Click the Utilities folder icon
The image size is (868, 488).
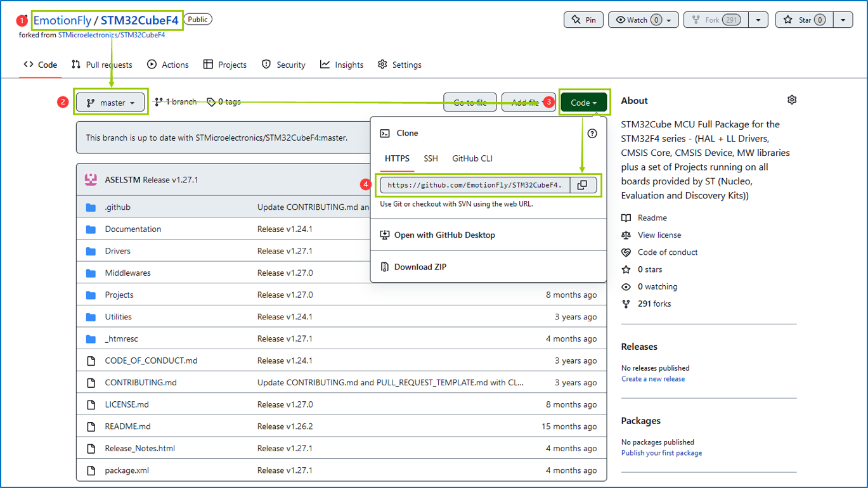point(91,317)
